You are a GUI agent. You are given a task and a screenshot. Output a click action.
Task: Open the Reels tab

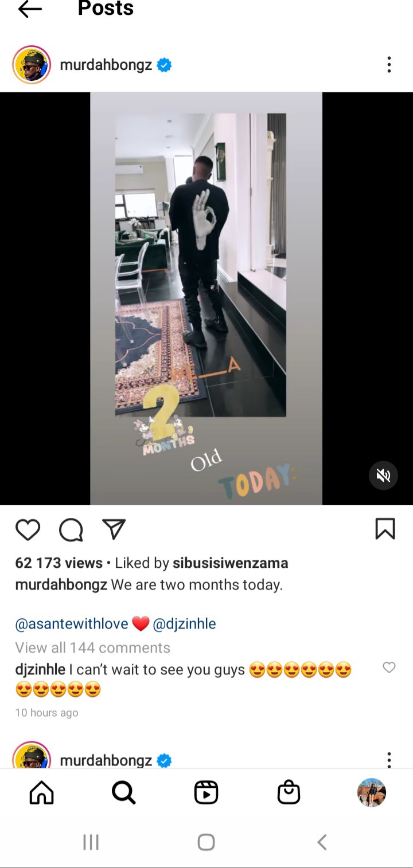pyautogui.click(x=206, y=793)
